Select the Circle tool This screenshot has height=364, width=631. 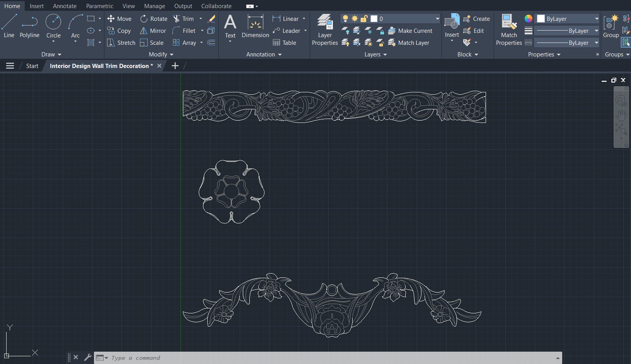(x=53, y=26)
